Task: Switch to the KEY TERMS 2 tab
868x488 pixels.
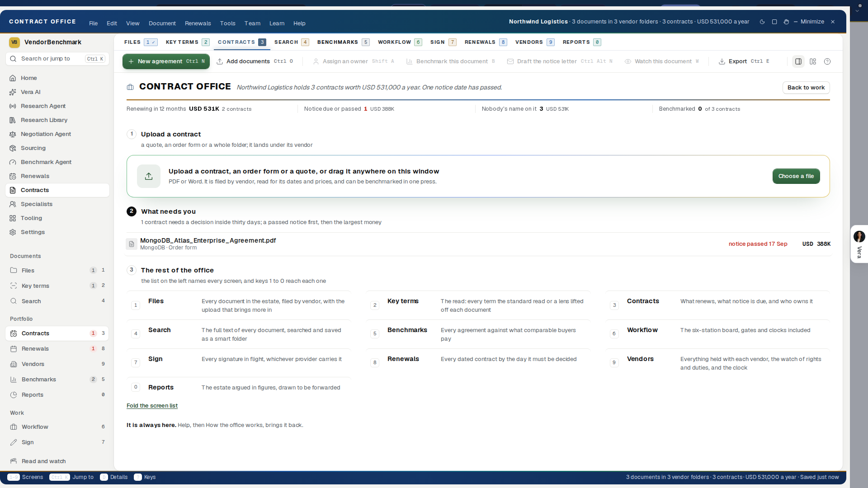Action: [x=188, y=42]
